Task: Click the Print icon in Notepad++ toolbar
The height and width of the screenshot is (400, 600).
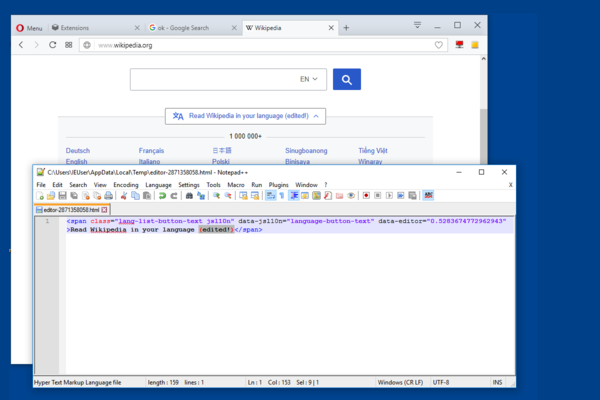Action: tap(109, 196)
